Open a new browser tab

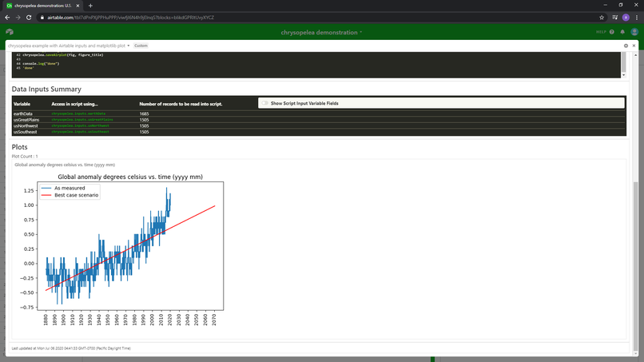pyautogui.click(x=90, y=6)
